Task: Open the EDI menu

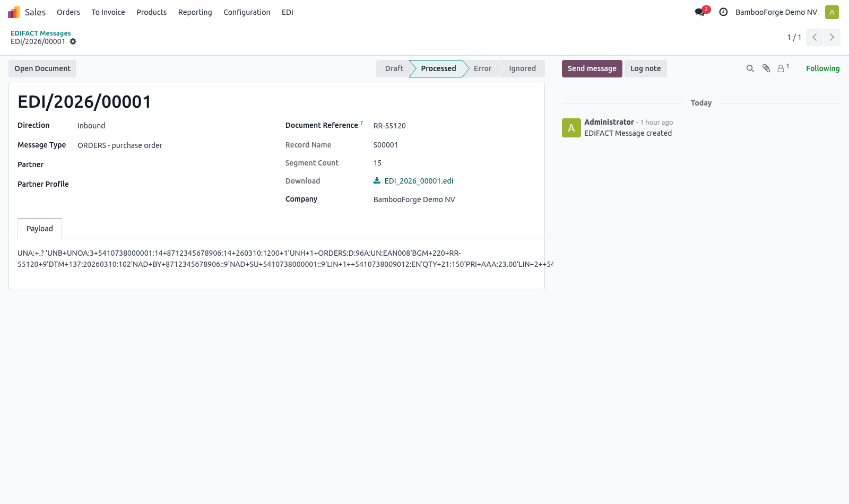Action: point(288,12)
